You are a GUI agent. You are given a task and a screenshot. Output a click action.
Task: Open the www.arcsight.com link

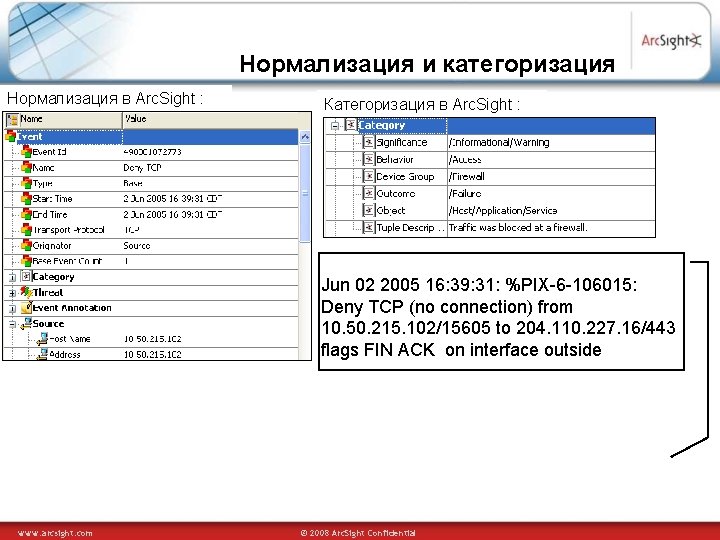55,533
